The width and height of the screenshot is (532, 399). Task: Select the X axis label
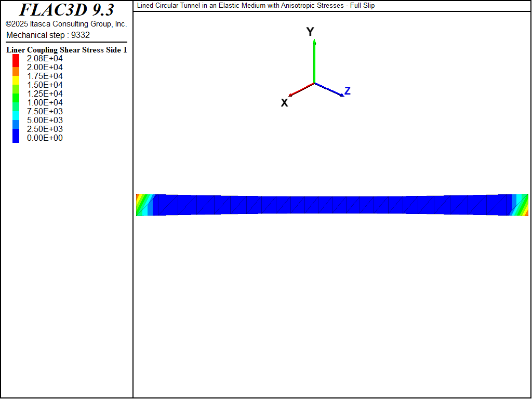[284, 103]
